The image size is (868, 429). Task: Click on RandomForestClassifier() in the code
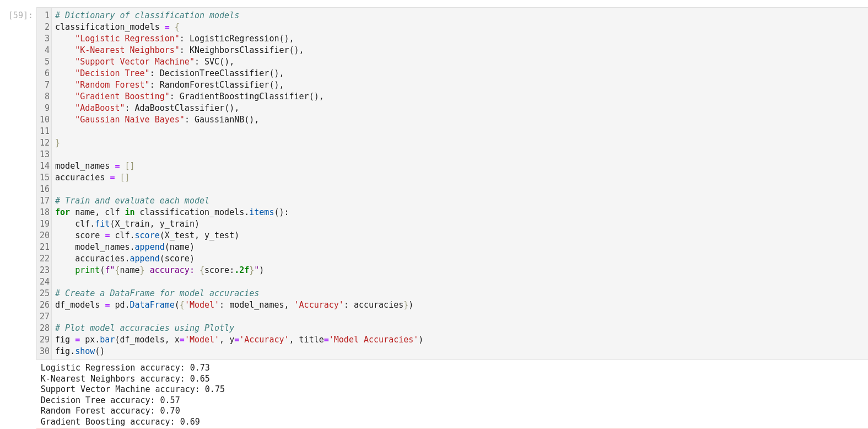click(x=221, y=85)
